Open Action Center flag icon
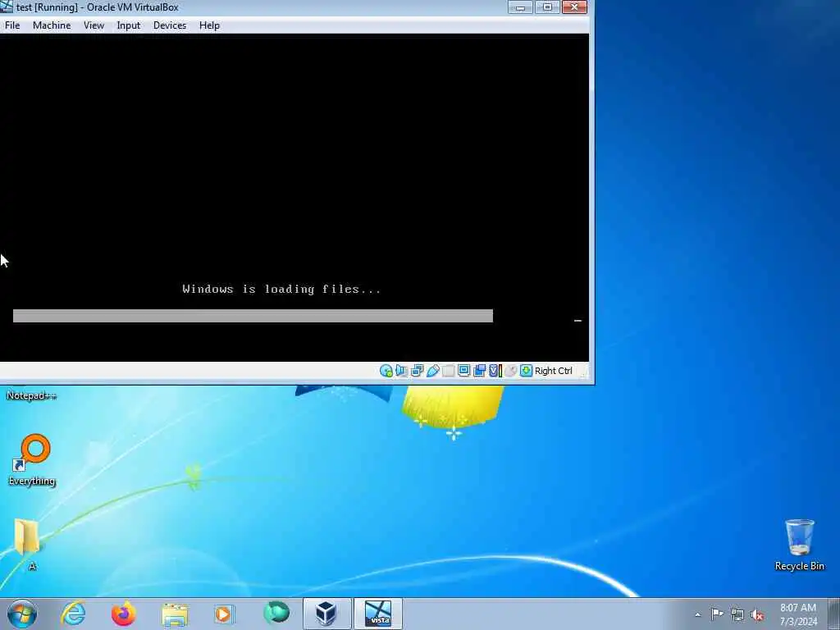 (x=717, y=614)
